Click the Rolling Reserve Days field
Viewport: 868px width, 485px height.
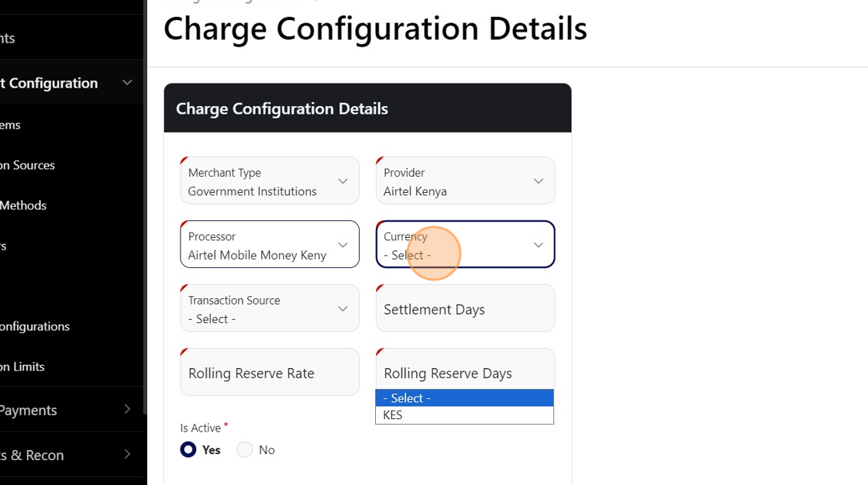(x=465, y=370)
